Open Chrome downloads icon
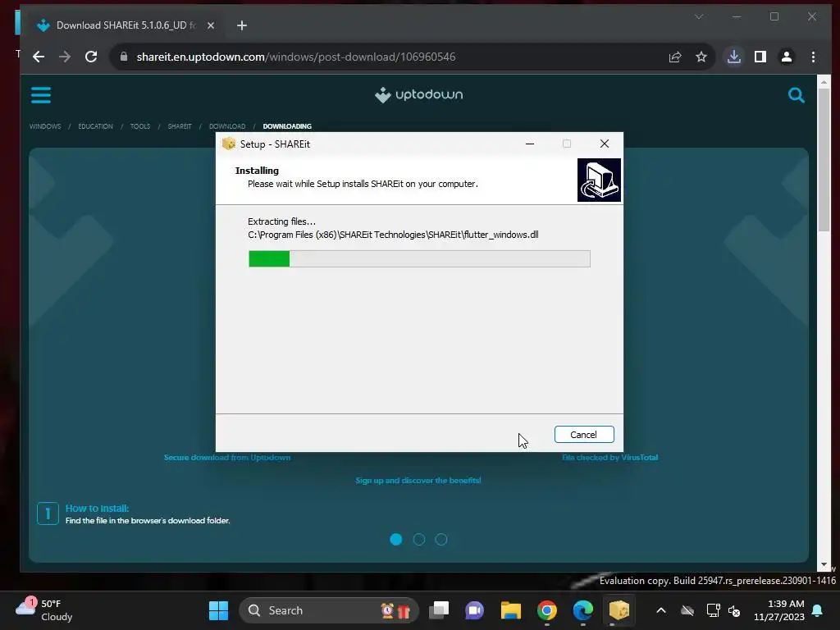840x630 pixels. click(x=734, y=57)
